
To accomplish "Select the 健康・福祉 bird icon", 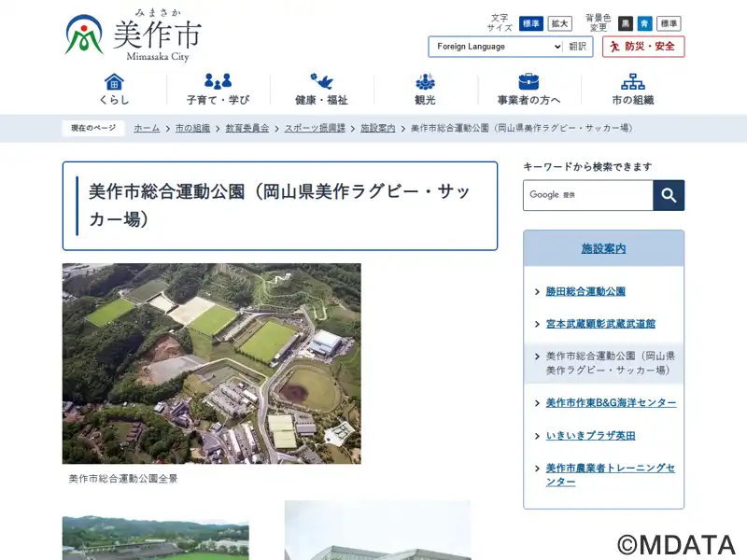I will [321, 81].
